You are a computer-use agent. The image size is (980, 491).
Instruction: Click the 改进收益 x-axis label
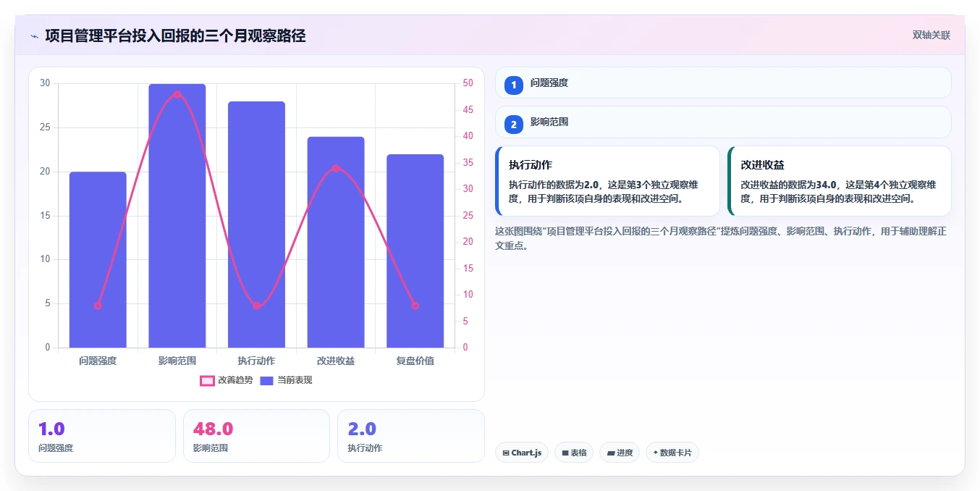[x=336, y=360]
